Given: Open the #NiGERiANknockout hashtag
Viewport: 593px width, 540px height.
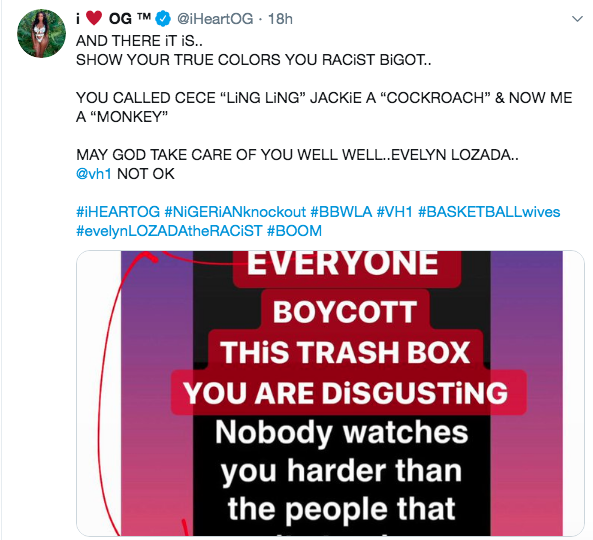Looking at the screenshot, I should pyautogui.click(x=235, y=212).
